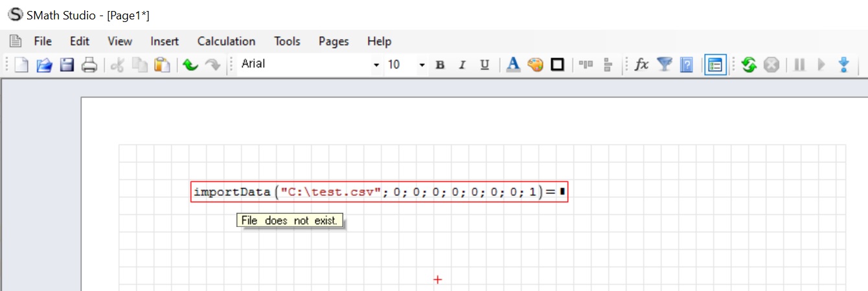Open a file with the folder icon
868x291 pixels.
tap(43, 65)
